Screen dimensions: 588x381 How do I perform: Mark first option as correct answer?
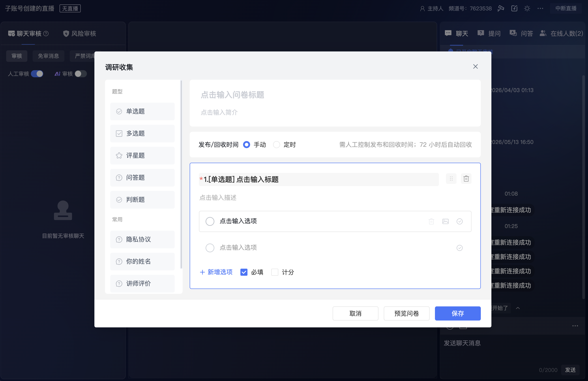tap(459, 221)
